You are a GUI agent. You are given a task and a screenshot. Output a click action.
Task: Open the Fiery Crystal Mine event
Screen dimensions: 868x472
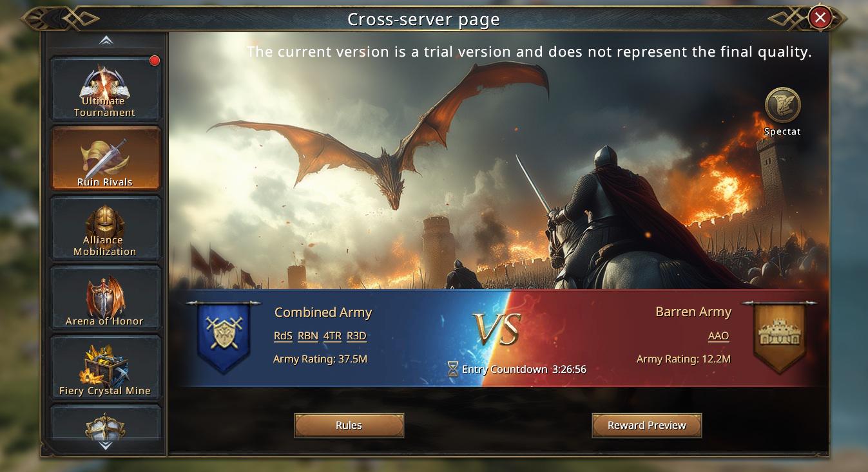click(105, 367)
